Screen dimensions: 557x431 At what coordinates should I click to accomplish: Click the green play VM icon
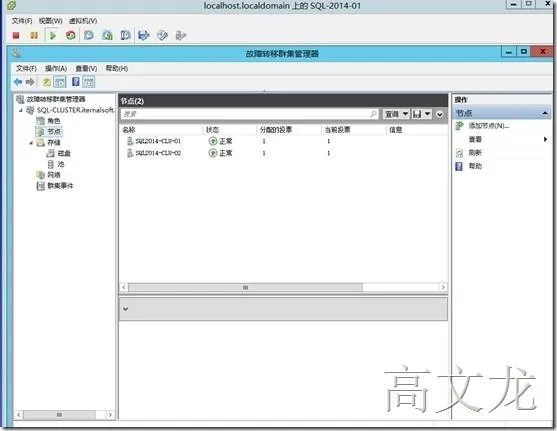[53, 36]
